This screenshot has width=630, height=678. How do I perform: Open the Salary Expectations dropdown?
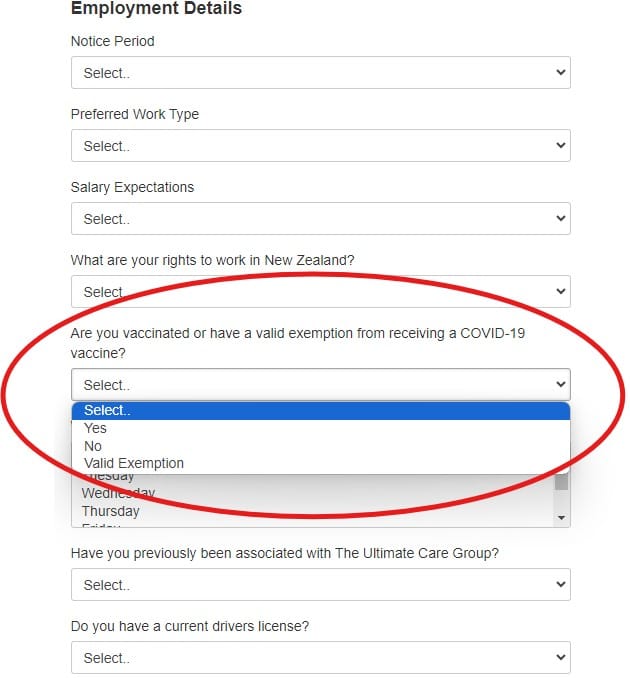coord(320,219)
